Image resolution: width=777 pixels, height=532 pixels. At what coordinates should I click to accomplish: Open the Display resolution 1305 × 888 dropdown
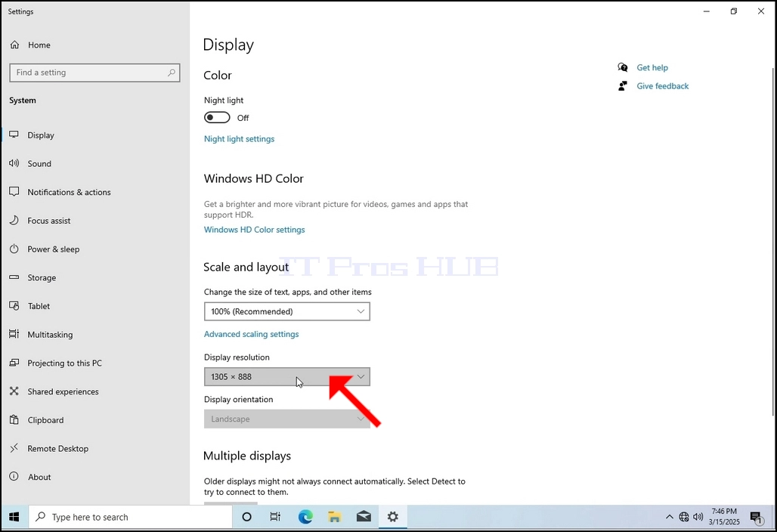point(287,377)
